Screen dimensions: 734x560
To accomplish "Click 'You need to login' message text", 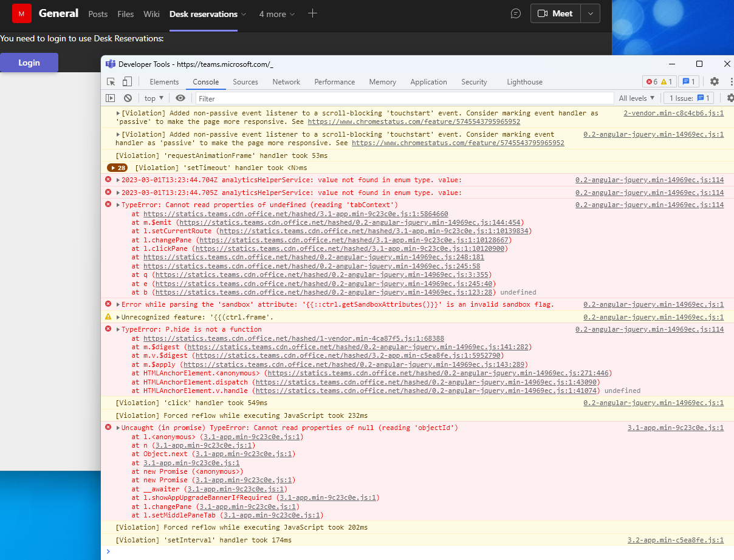I will [82, 38].
